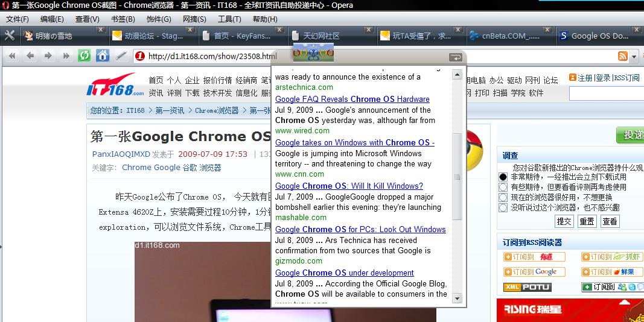Click popup scrollbar down arrow
The image size is (644, 322).
[457, 298]
